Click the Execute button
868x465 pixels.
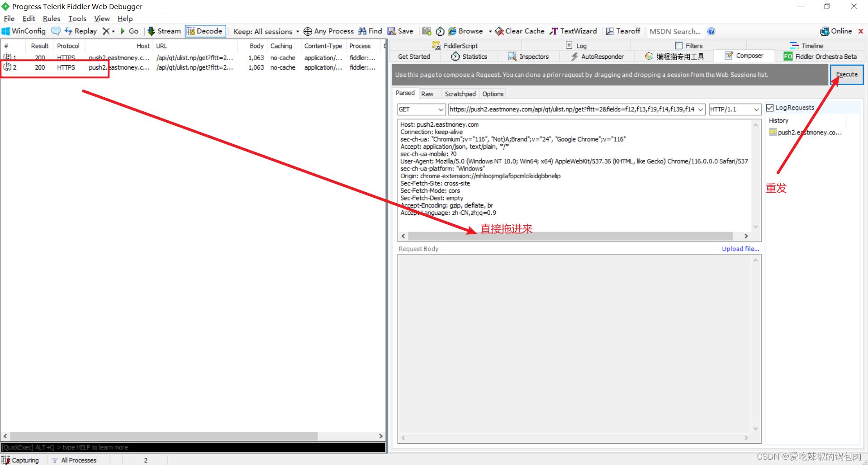(846, 74)
